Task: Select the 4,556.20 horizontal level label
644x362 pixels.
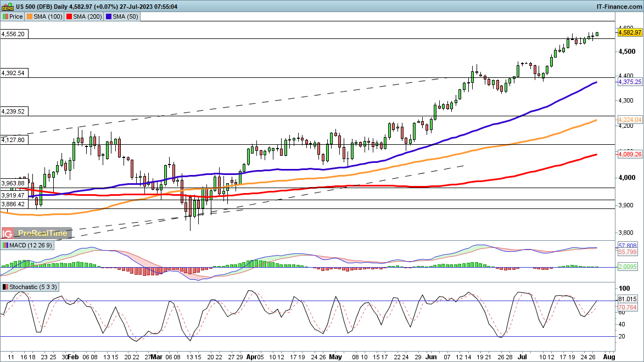Action: pos(13,34)
